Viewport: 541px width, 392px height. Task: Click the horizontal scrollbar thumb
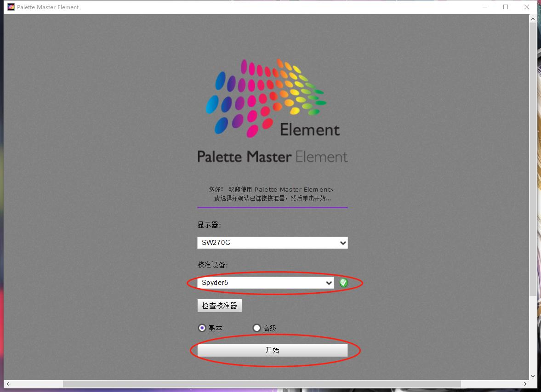262,384
